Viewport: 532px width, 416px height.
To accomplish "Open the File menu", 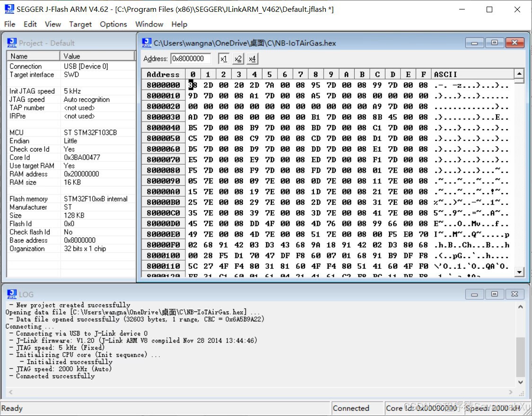I will 9,24.
